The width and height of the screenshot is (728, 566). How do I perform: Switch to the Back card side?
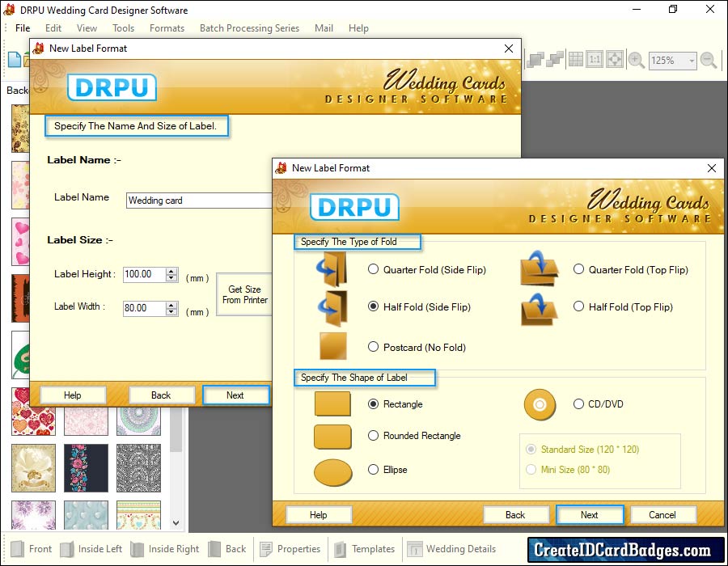tap(227, 549)
